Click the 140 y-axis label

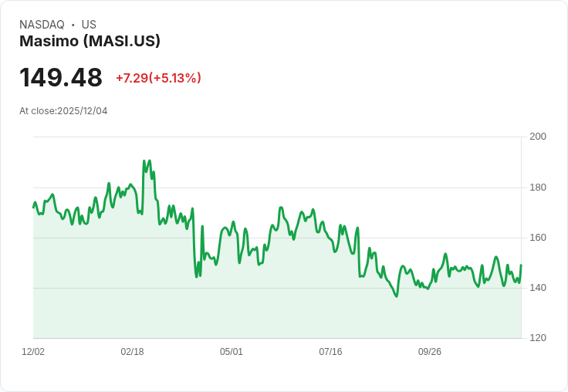click(x=538, y=288)
